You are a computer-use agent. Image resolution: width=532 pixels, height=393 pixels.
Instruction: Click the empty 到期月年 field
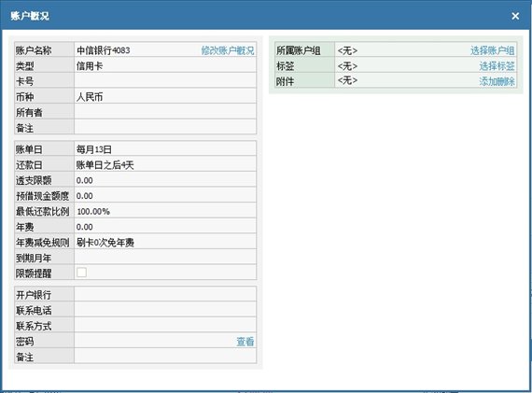(165, 258)
